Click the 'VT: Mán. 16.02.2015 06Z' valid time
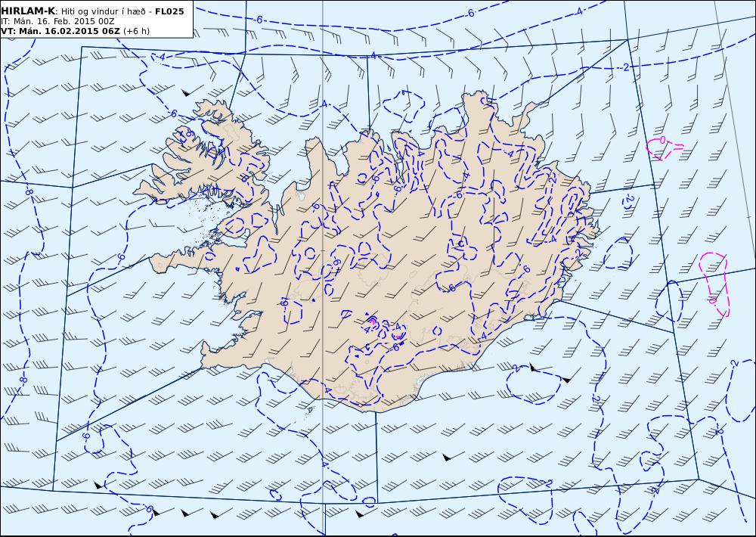Screen dimensions: 756x537 point(60,31)
